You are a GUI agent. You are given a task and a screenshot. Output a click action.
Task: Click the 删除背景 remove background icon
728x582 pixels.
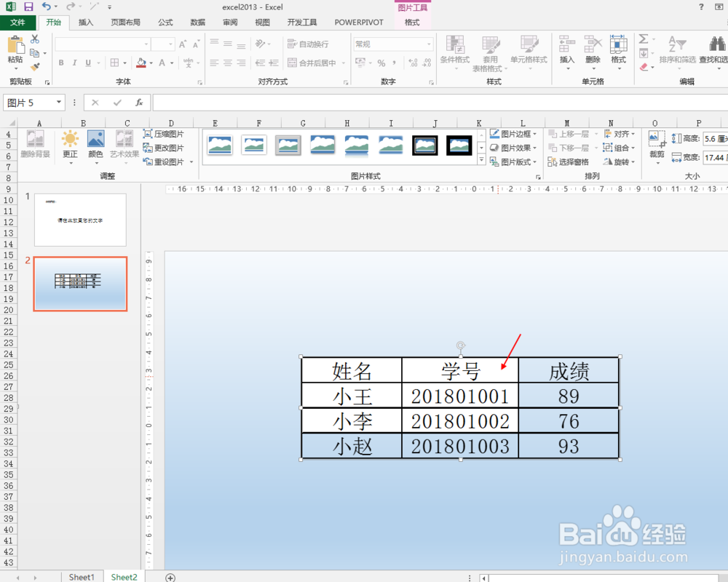[x=35, y=139]
